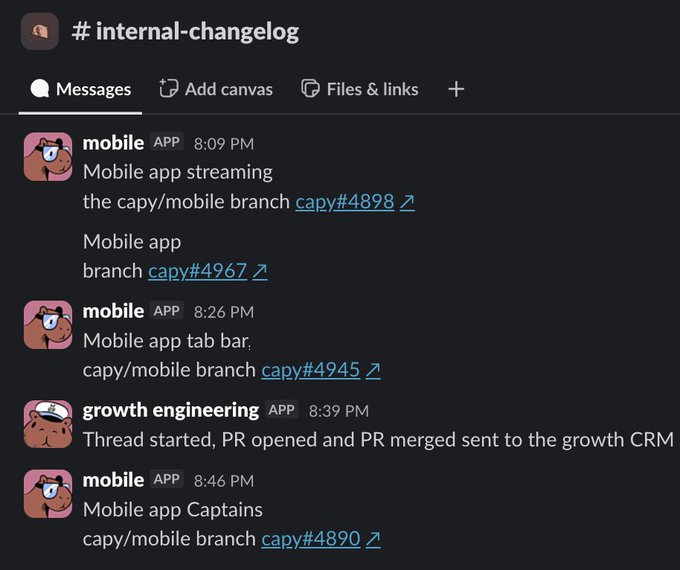
Task: Open the Files & links tab
Action: [x=360, y=89]
